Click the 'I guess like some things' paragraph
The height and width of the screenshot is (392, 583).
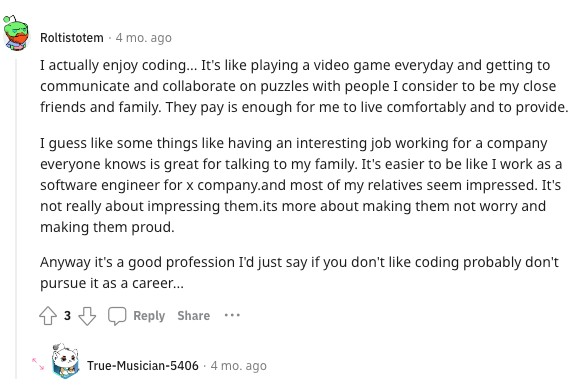301,185
